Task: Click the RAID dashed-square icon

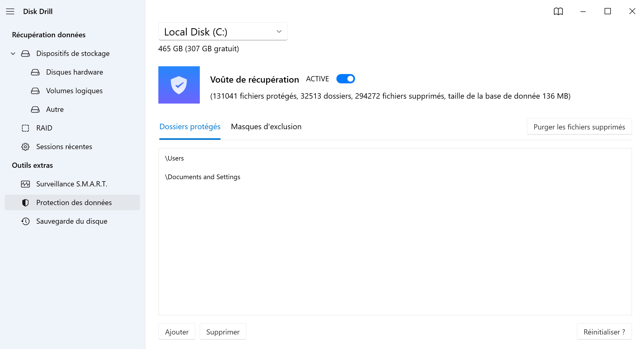Action: click(25, 128)
